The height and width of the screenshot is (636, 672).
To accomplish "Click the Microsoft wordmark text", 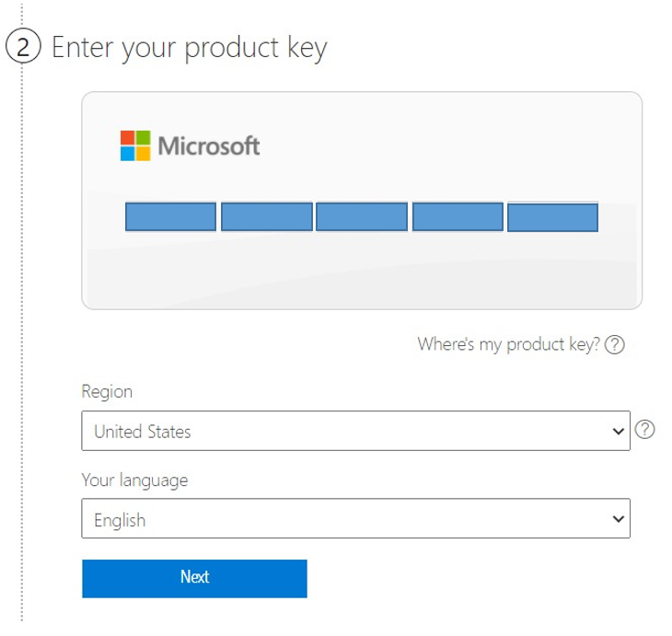I will (209, 145).
